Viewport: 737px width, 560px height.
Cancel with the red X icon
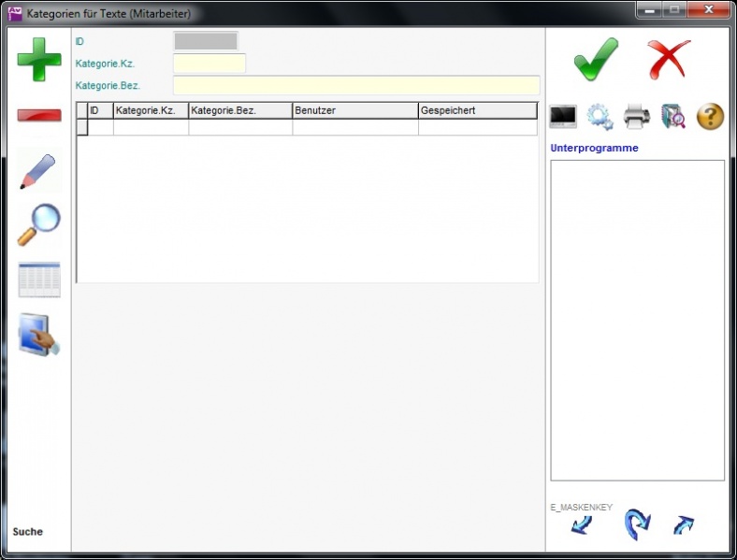(x=669, y=60)
